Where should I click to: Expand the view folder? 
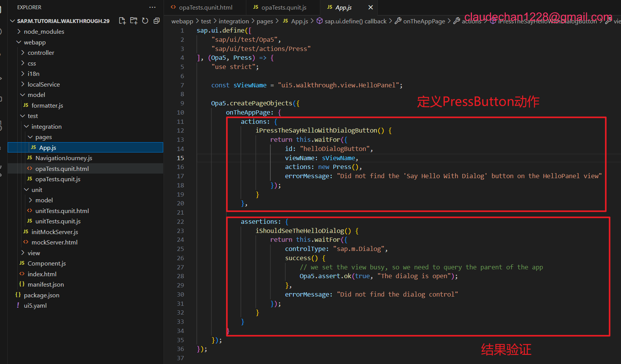tap(34, 253)
